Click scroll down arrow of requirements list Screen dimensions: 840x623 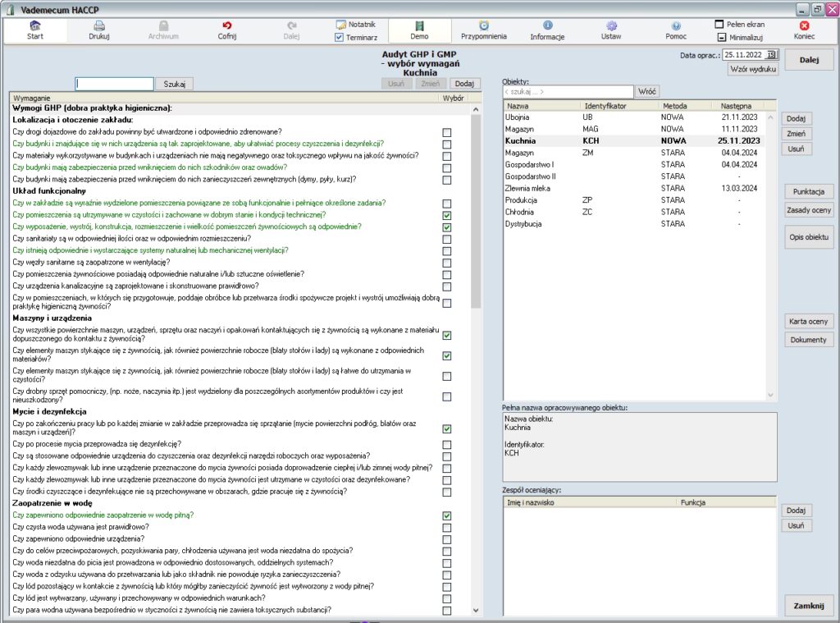pos(477,610)
